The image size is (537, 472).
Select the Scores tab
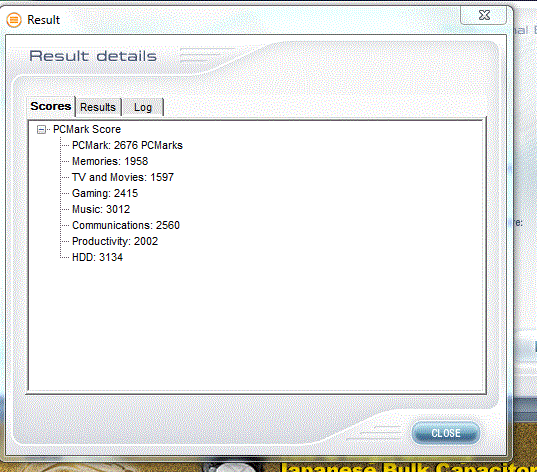pyautogui.click(x=51, y=106)
